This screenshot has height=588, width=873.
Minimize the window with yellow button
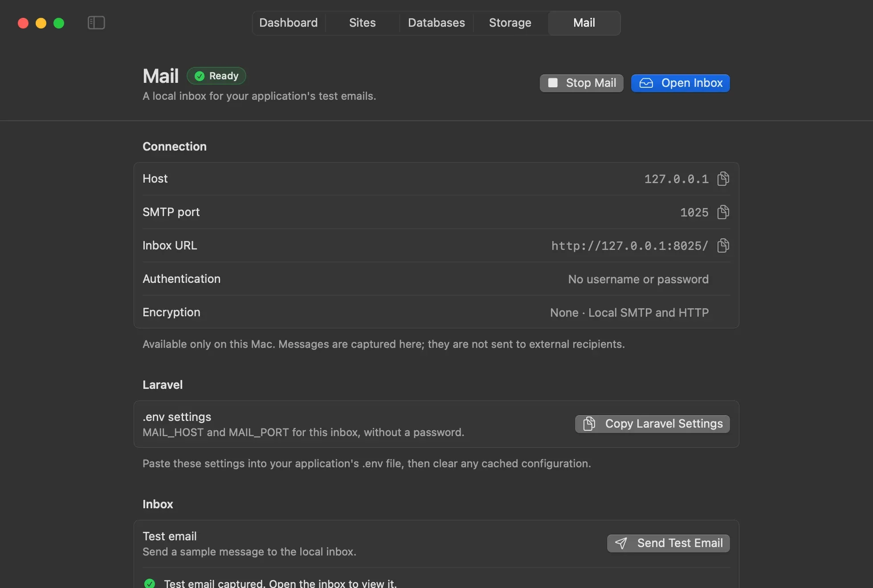pos(41,23)
